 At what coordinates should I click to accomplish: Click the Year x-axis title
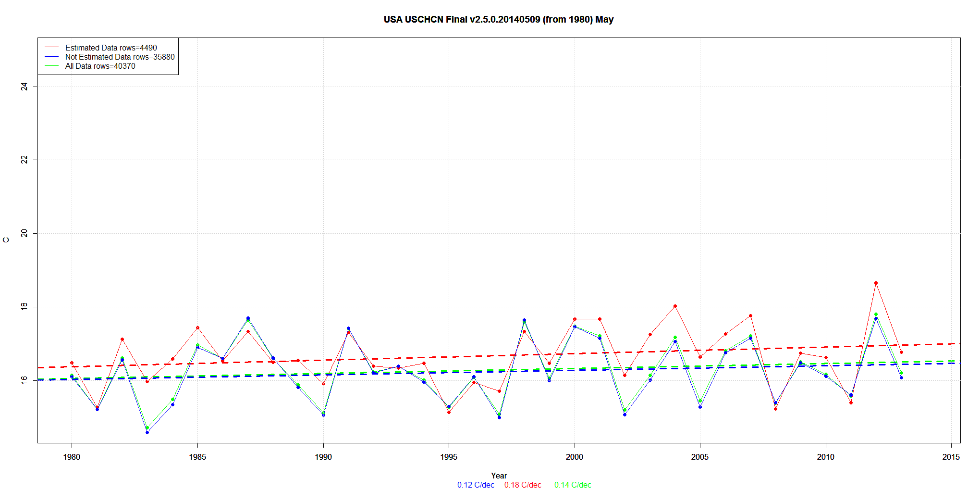499,476
